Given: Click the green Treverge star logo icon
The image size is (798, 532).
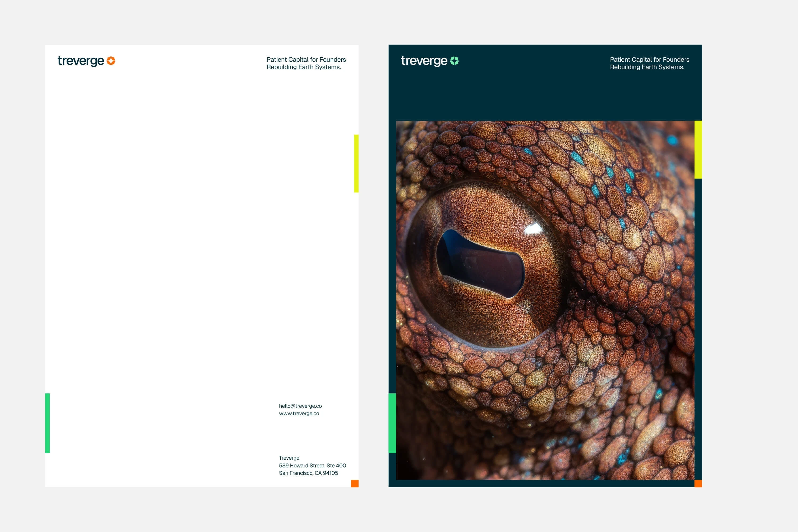Looking at the screenshot, I should point(454,61).
